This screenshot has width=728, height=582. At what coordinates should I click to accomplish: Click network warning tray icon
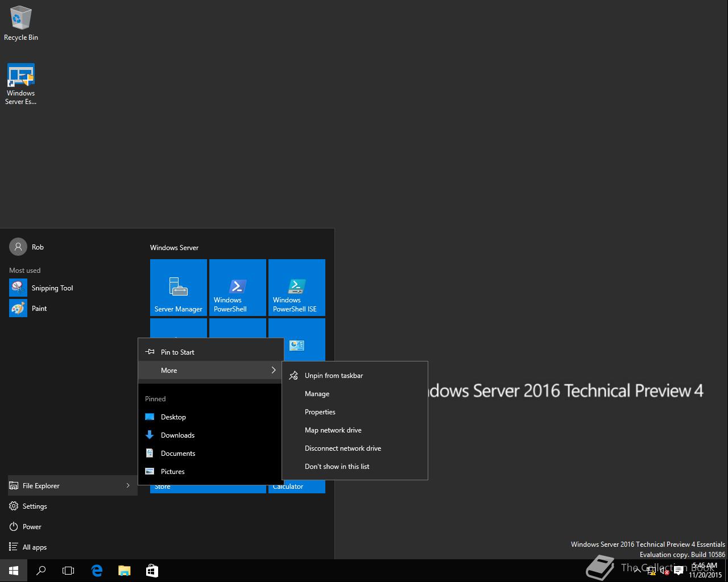(651, 571)
